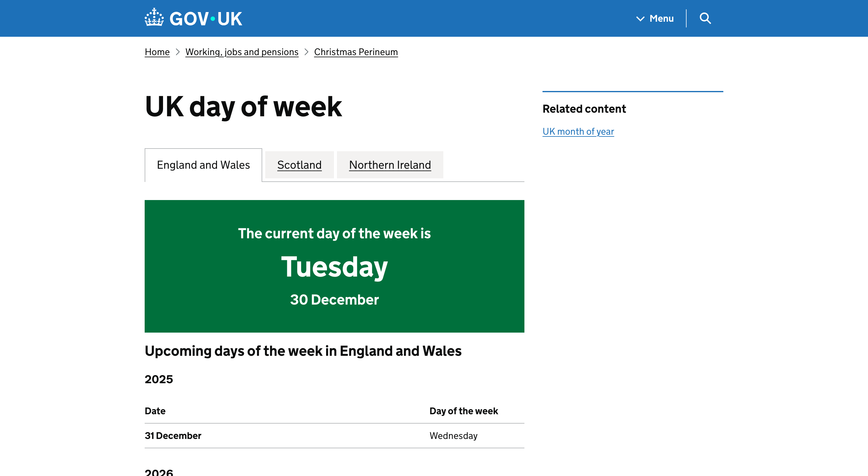Click the GOV.UK wordmark text

pos(206,19)
